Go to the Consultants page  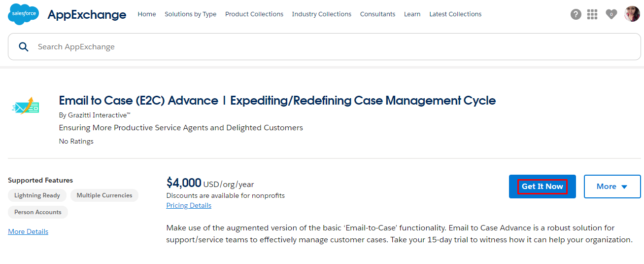pyautogui.click(x=377, y=14)
